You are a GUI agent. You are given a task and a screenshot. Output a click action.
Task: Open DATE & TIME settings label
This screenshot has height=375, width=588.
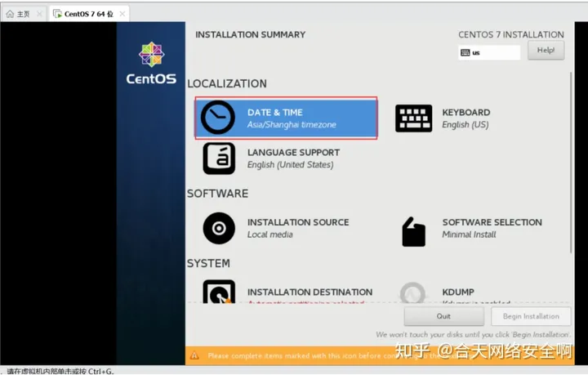(275, 113)
